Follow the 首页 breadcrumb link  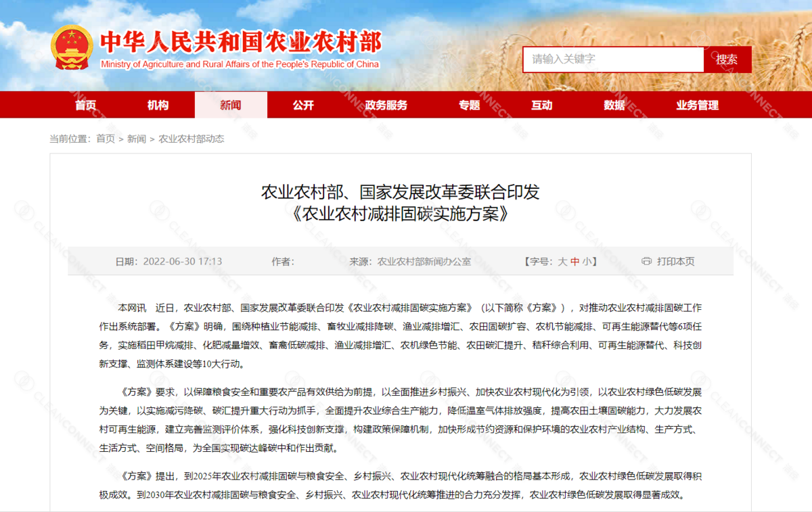pos(106,139)
